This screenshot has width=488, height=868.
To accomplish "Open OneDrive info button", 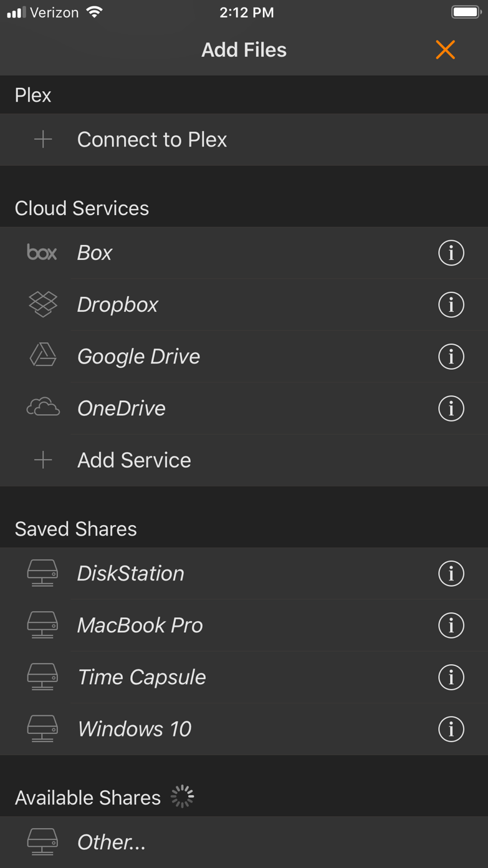I will (451, 408).
